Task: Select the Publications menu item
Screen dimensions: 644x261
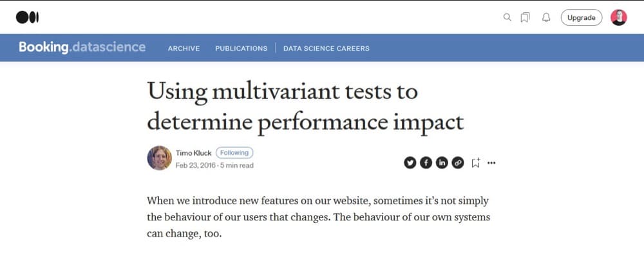Action: tap(241, 48)
